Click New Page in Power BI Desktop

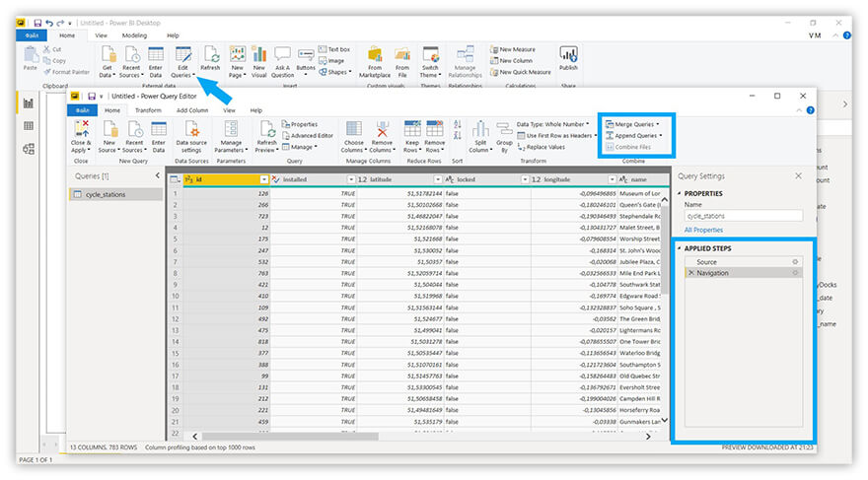tap(238, 62)
